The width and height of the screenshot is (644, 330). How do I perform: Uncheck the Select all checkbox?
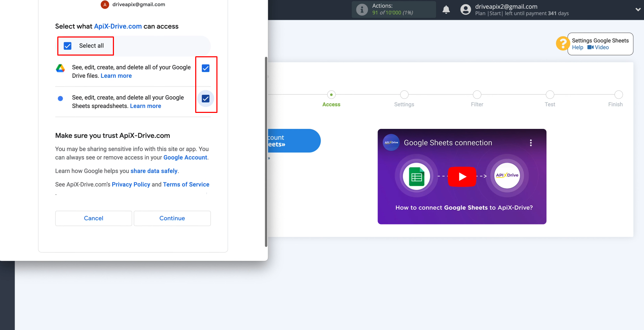(67, 46)
